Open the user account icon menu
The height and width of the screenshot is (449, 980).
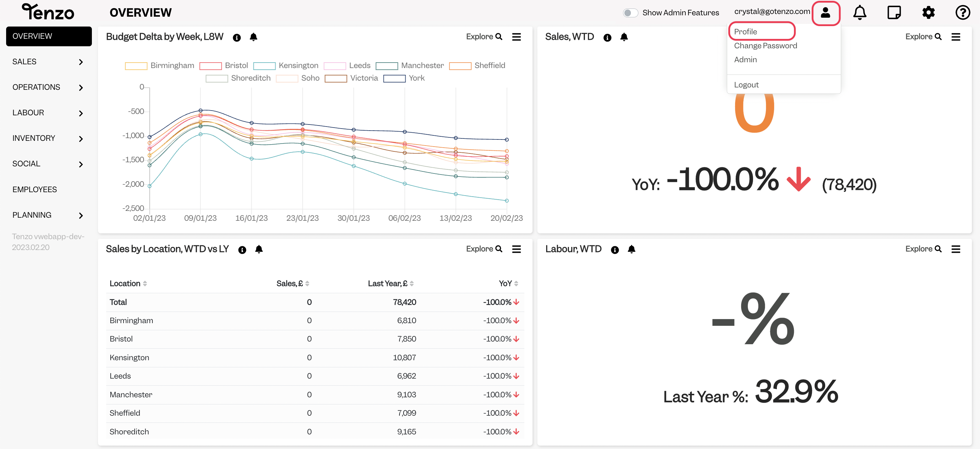pos(825,13)
